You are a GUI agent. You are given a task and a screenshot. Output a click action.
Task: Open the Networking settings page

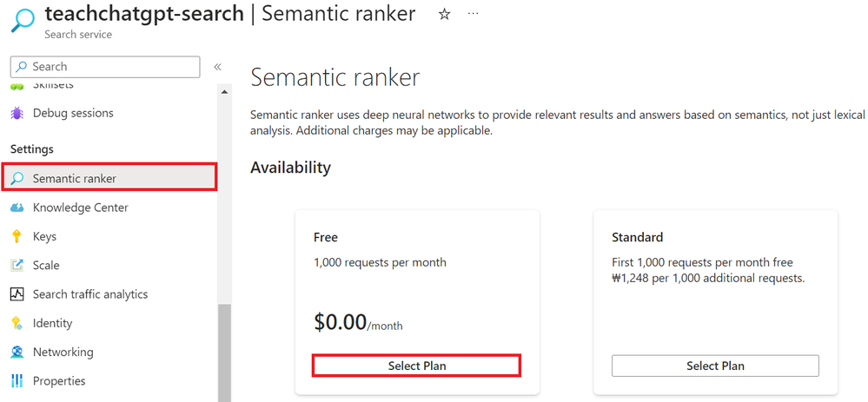(x=63, y=352)
